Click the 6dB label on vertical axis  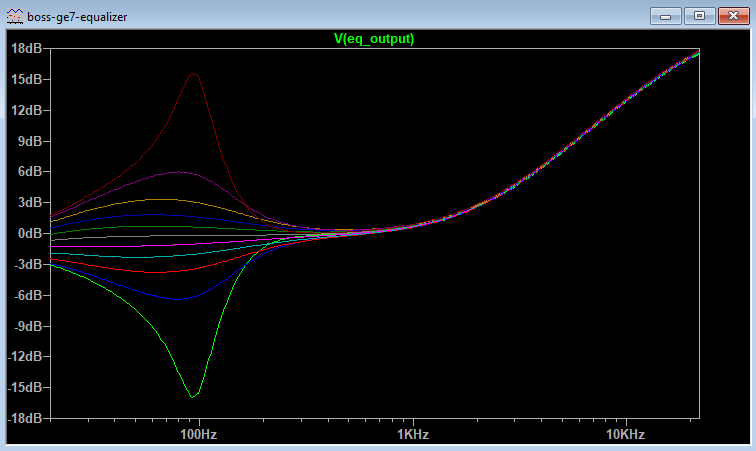(30, 171)
